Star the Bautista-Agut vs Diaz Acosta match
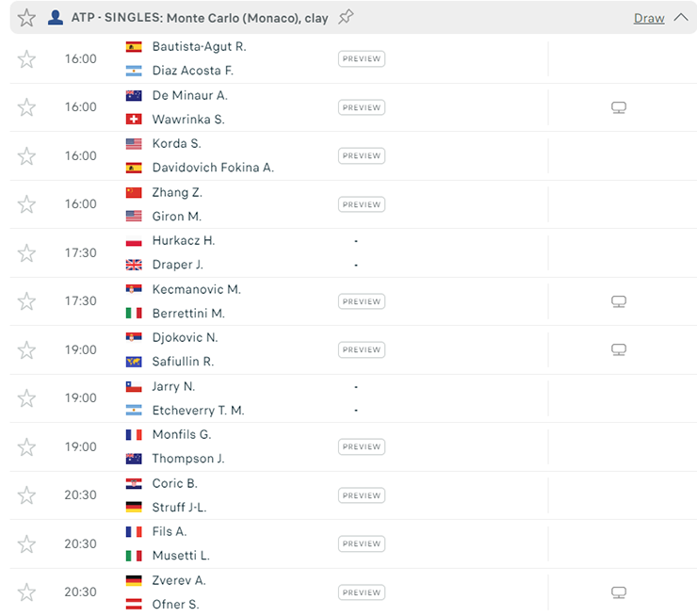 point(26,58)
